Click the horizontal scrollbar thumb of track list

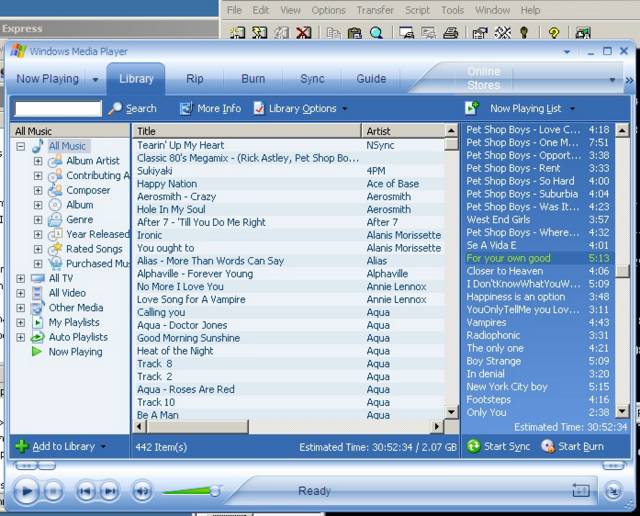click(198, 427)
